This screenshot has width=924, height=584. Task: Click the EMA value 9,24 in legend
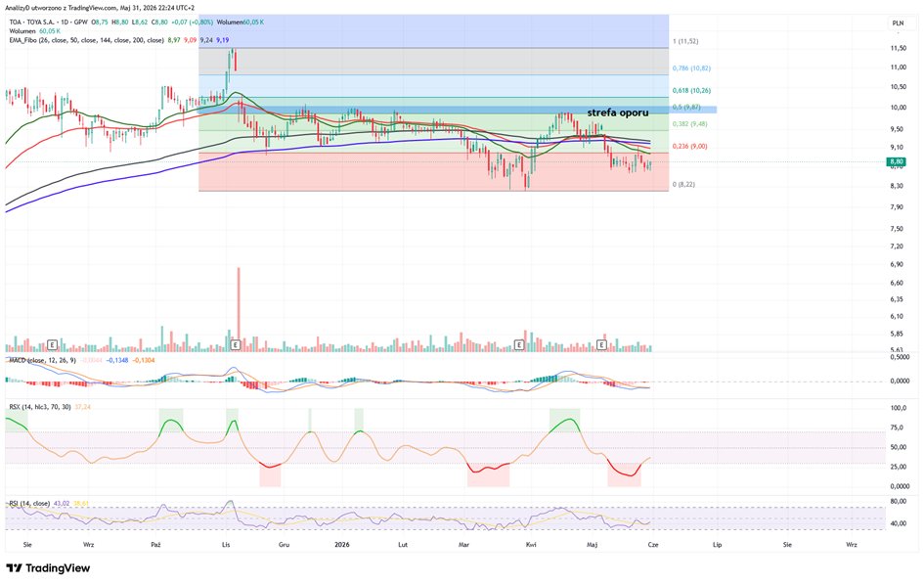[x=206, y=40]
